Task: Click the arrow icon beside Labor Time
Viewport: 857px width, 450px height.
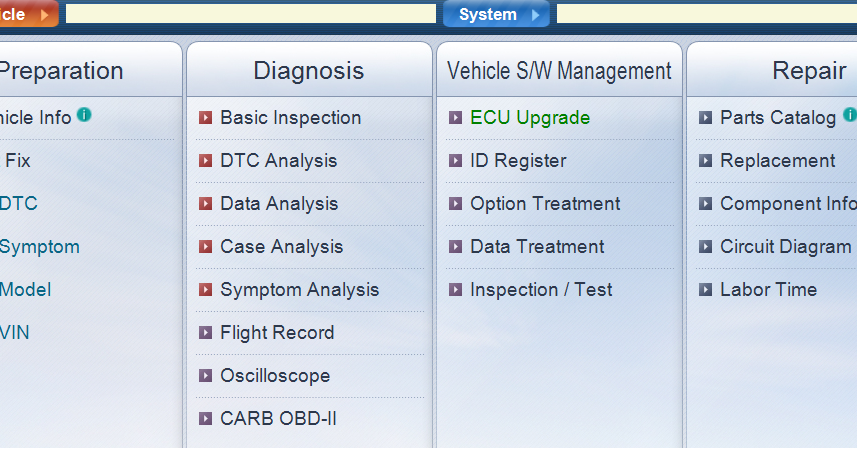Action: [x=705, y=290]
